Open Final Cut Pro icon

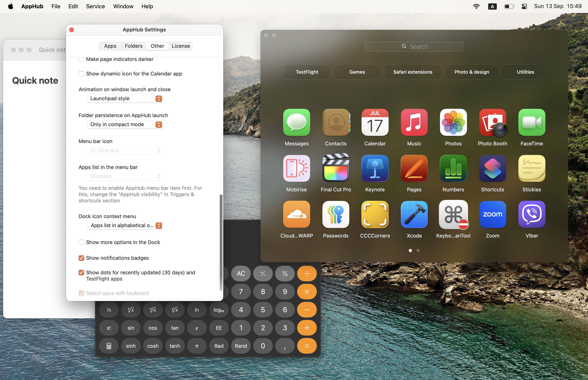336,168
